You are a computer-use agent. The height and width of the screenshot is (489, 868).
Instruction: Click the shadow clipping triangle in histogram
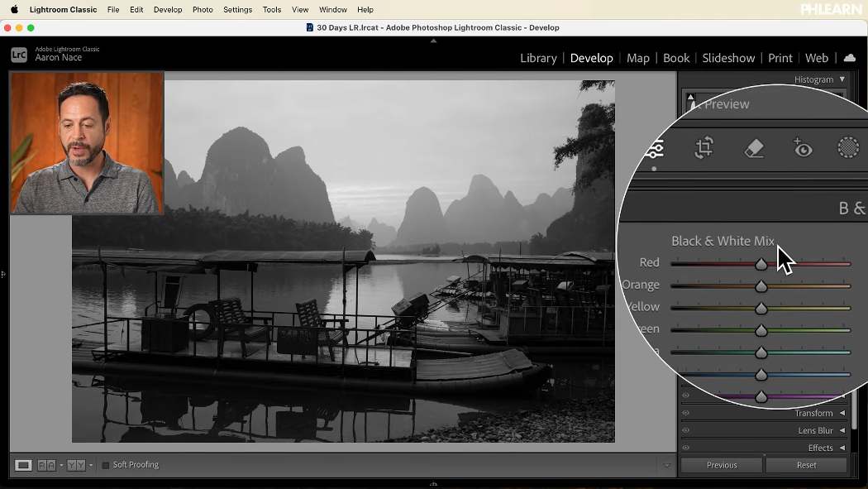click(690, 97)
